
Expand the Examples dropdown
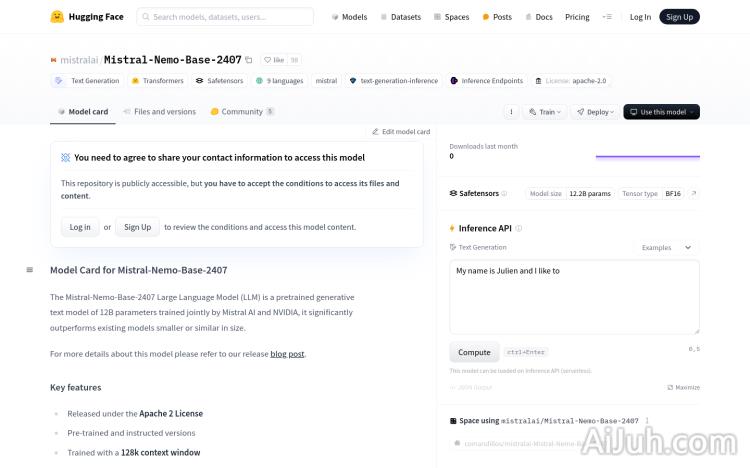point(669,247)
